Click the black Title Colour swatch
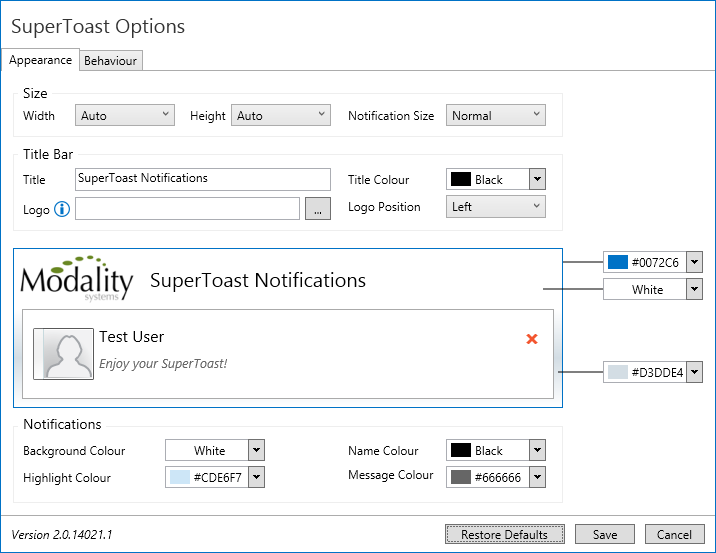 [x=461, y=179]
